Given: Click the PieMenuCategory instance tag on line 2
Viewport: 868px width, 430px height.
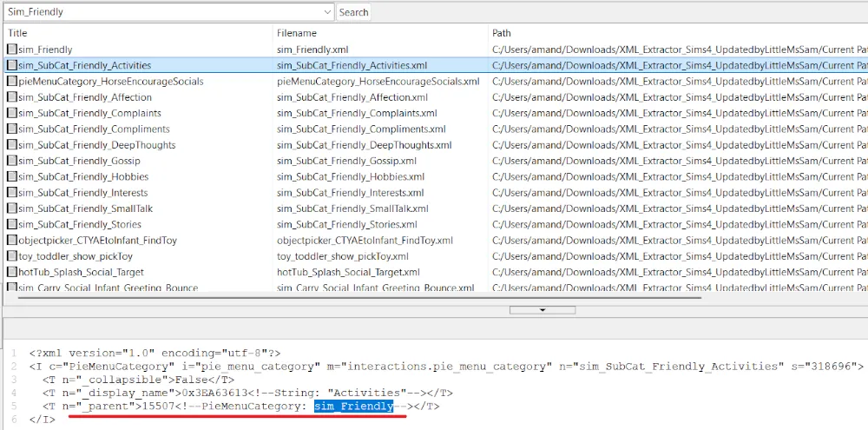Looking at the screenshot, I should (446, 367).
